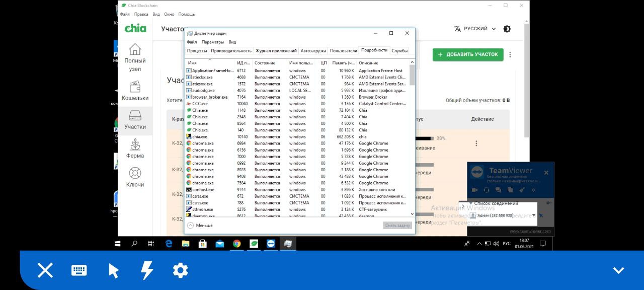Viewport: 644px width, 290px height.
Task: Select CCC.exe process row
Action: (x=297, y=104)
